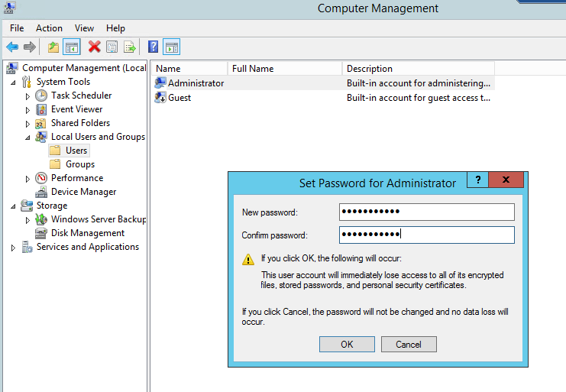
Task: Expand the Services and Applications node
Action: coord(13,248)
